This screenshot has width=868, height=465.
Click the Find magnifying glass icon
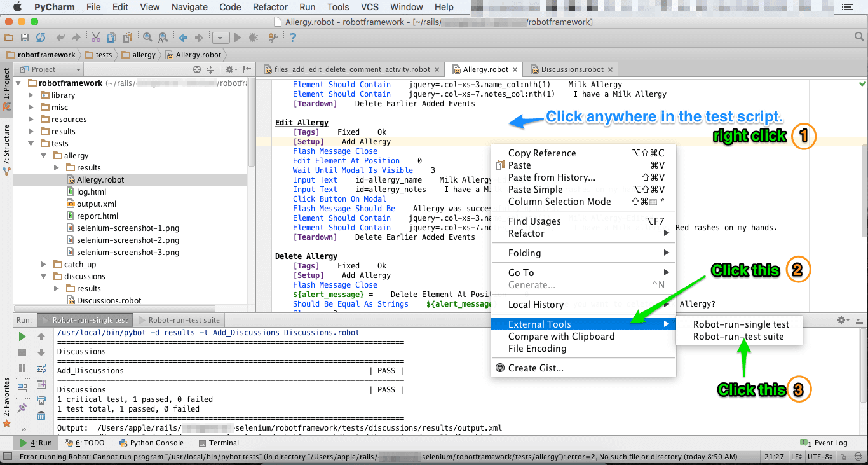148,37
